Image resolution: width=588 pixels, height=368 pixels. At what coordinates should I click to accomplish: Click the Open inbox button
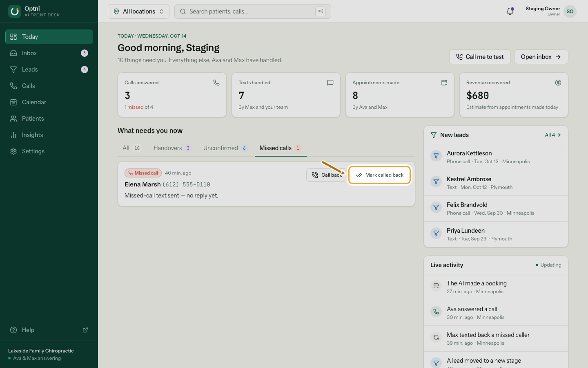coord(541,57)
